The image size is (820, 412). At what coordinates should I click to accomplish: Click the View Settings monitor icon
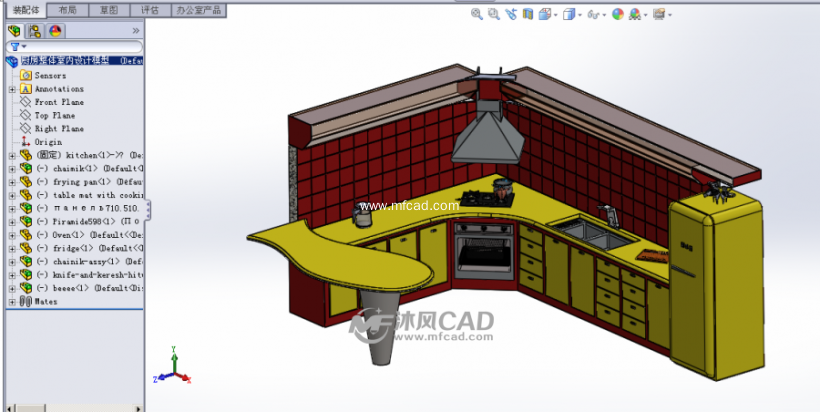659,15
